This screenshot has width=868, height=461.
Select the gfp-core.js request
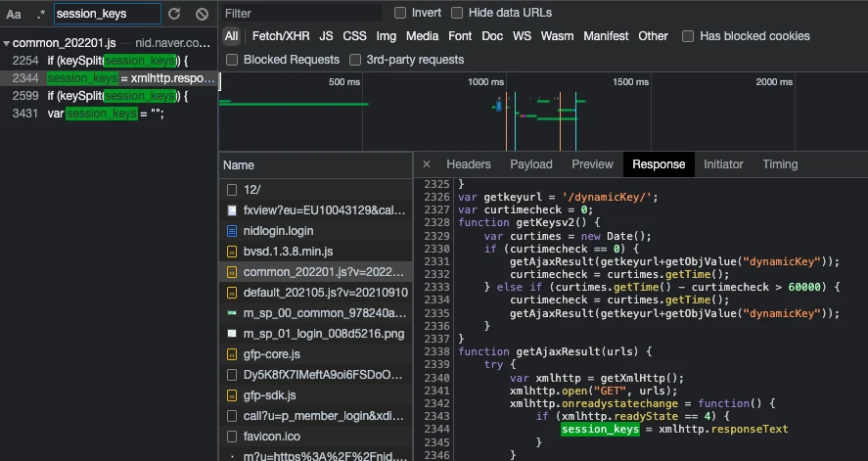click(315, 354)
